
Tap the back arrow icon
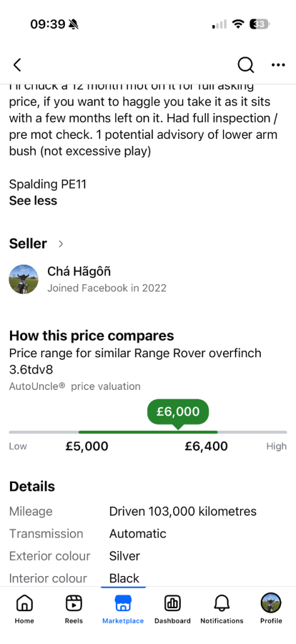point(17,65)
